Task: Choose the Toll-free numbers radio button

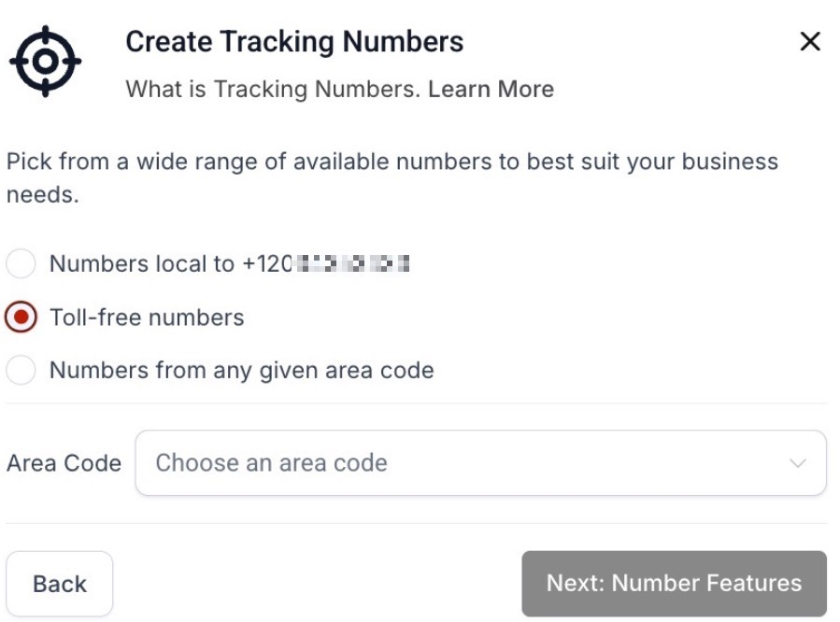Action: tap(21, 318)
